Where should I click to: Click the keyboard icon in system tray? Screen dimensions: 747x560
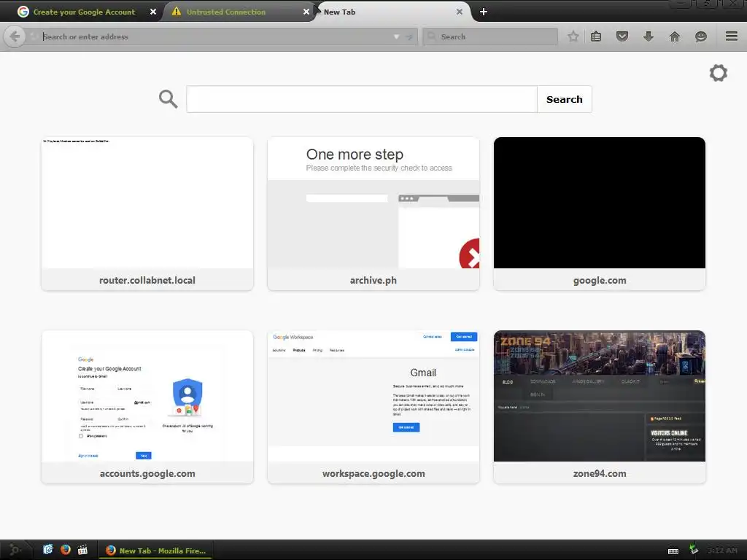[673, 551]
